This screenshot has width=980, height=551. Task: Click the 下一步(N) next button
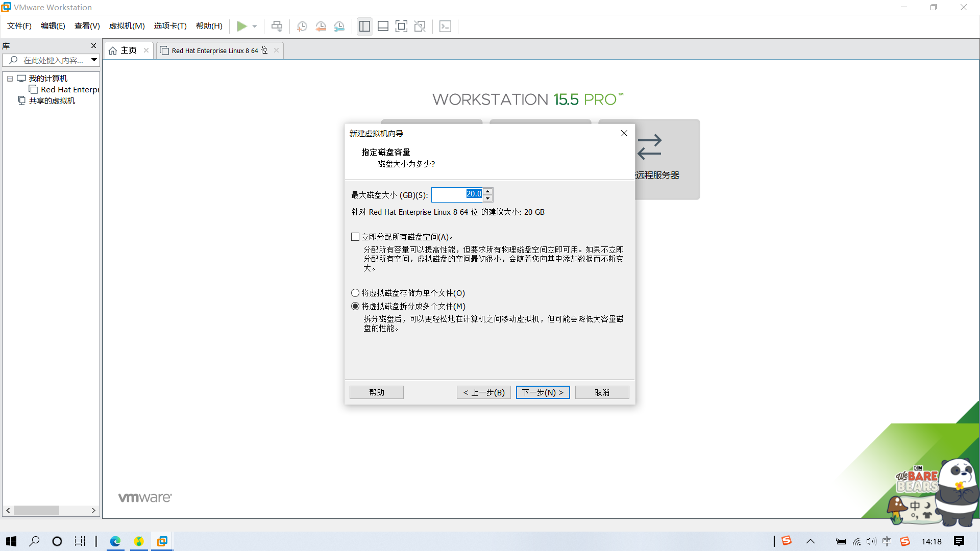(x=543, y=392)
